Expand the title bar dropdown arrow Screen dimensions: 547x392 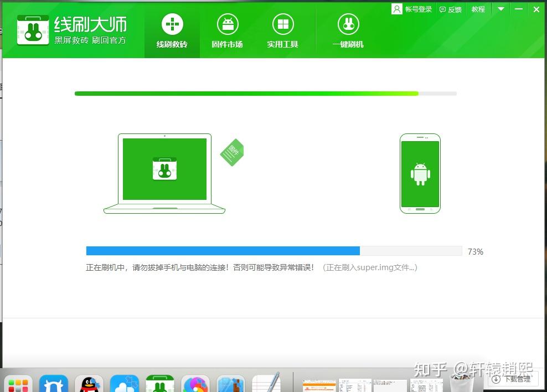pos(501,9)
